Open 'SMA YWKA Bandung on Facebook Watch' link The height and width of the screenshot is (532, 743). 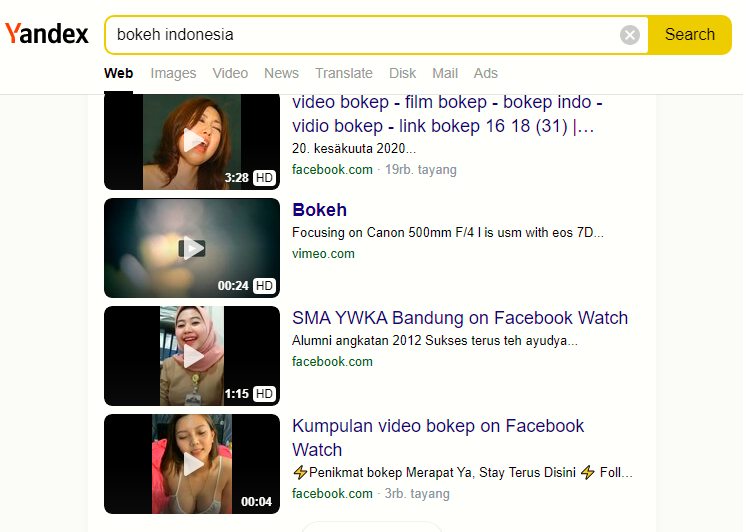(460, 318)
